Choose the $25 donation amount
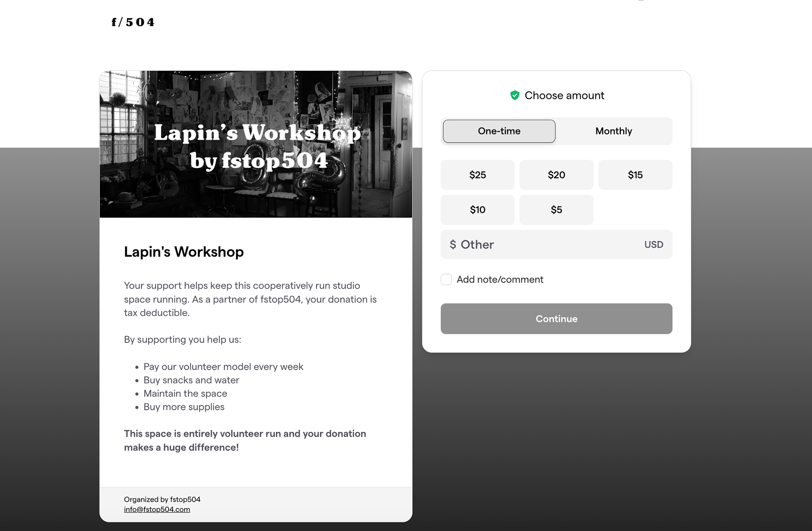The width and height of the screenshot is (812, 531). (477, 175)
